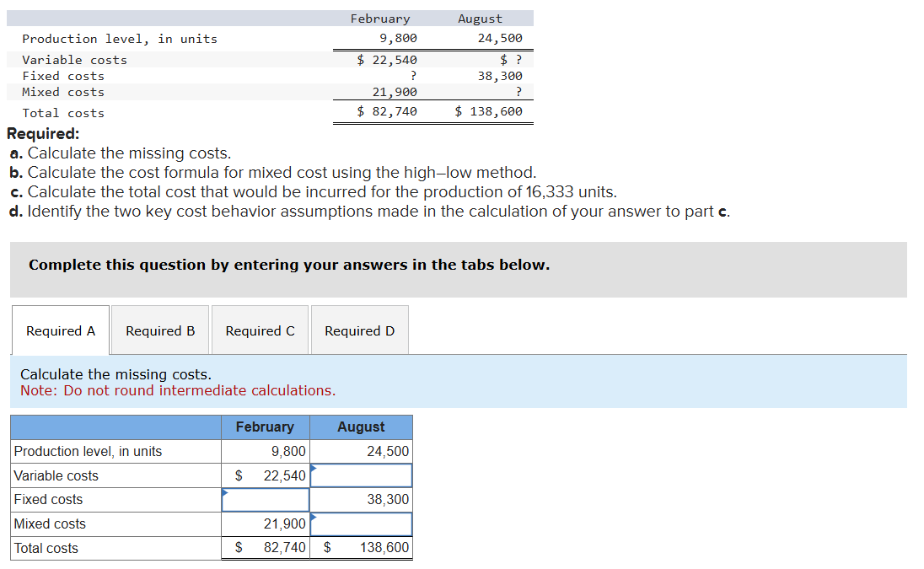Viewport: 924px width, 569px height.
Task: Select the February Variable costs cell
Action: point(265,475)
